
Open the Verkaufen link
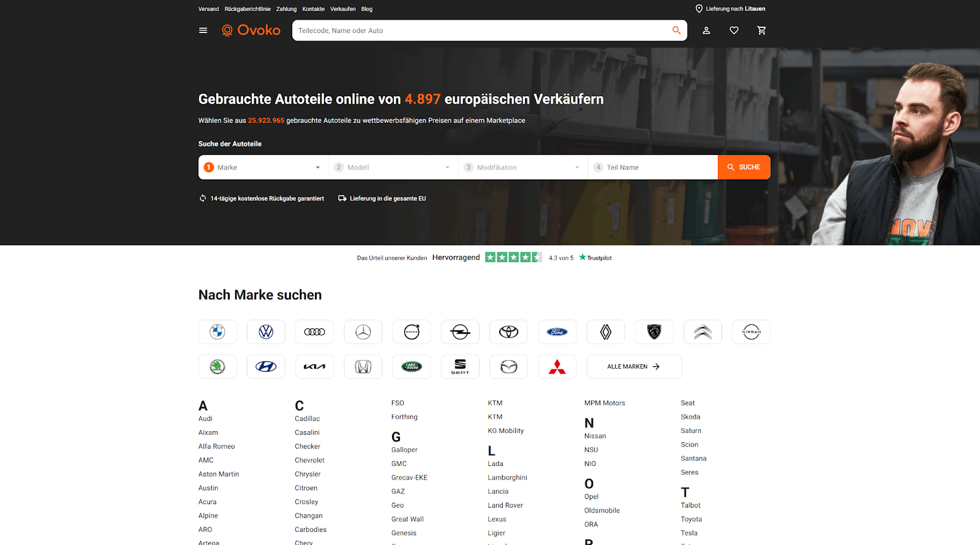point(343,9)
